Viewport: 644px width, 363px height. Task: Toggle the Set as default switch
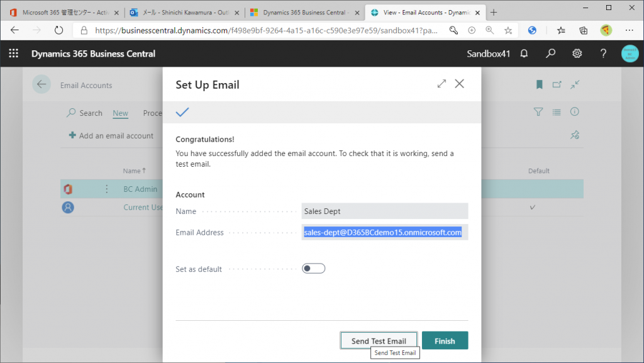(313, 269)
